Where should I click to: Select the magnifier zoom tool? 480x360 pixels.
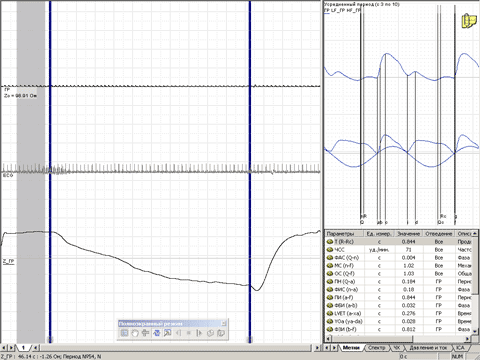tap(167, 333)
